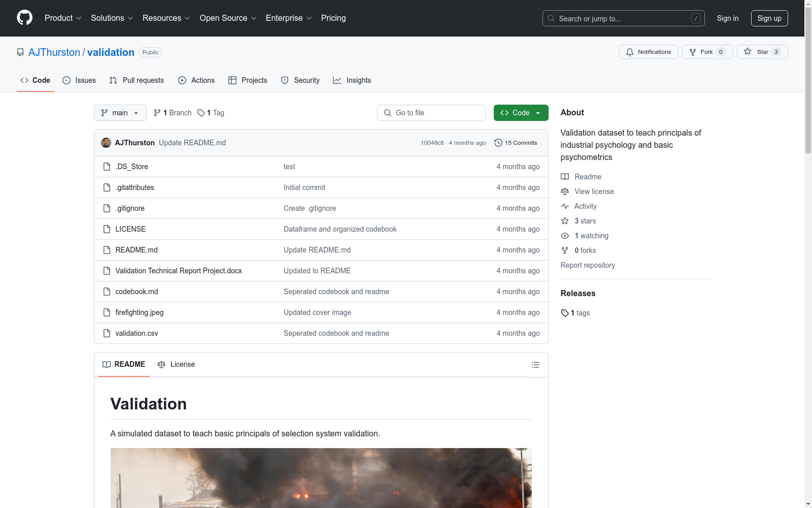
Task: Click the scale icon beside View license
Action: pos(565,192)
